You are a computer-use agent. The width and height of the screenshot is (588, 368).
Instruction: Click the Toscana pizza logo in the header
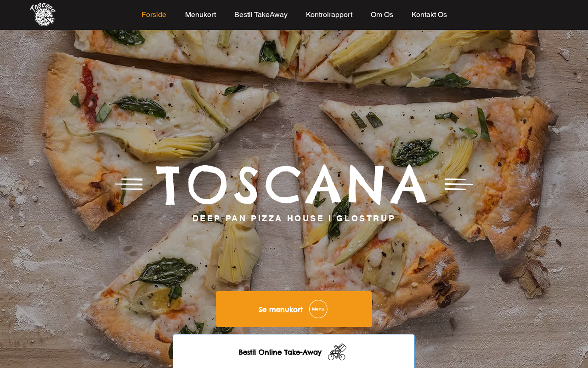43,14
